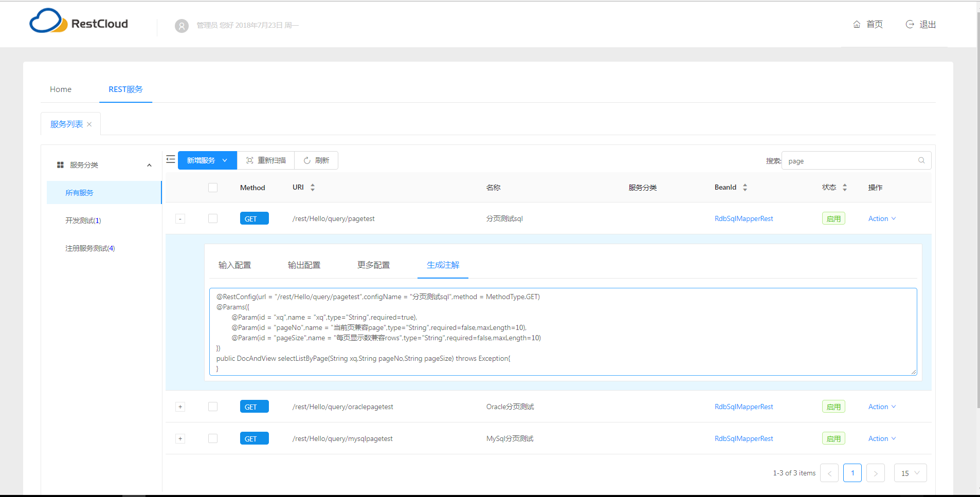Collapse the sidebar with the menu-fold icon
The width and height of the screenshot is (980, 497).
(171, 160)
